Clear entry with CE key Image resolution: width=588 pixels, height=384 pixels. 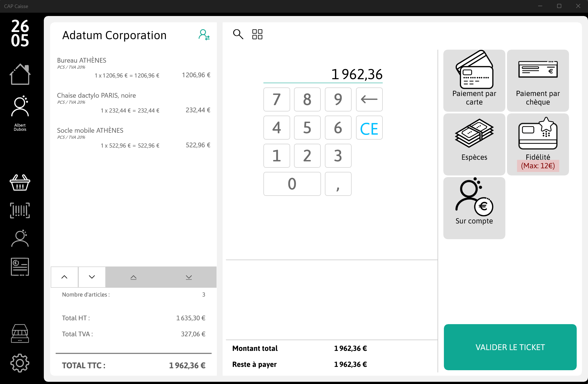(369, 127)
